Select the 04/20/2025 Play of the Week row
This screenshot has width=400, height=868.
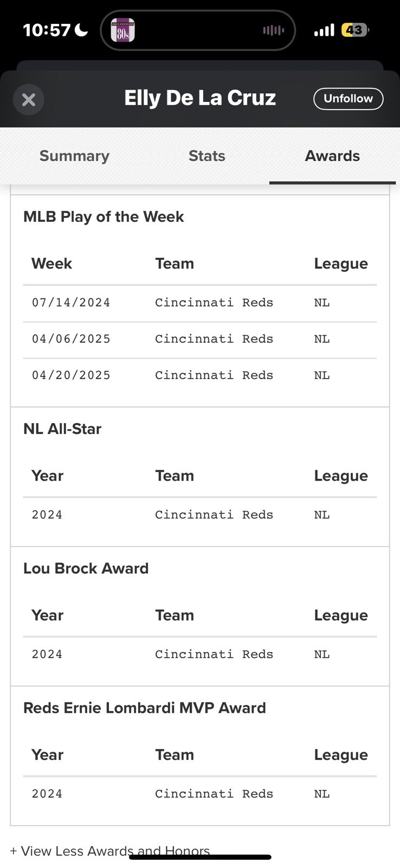click(199, 375)
